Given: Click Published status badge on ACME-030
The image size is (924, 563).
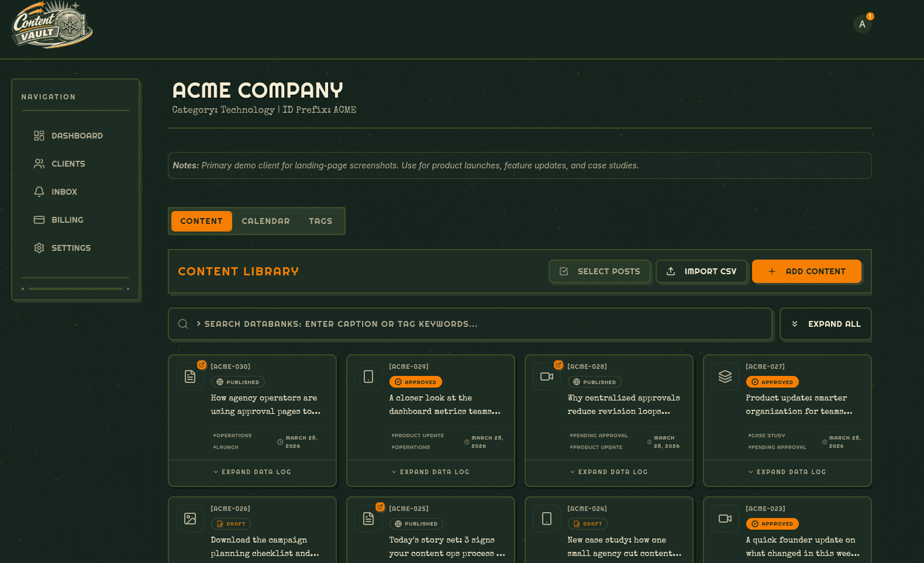Looking at the screenshot, I should coord(238,382).
